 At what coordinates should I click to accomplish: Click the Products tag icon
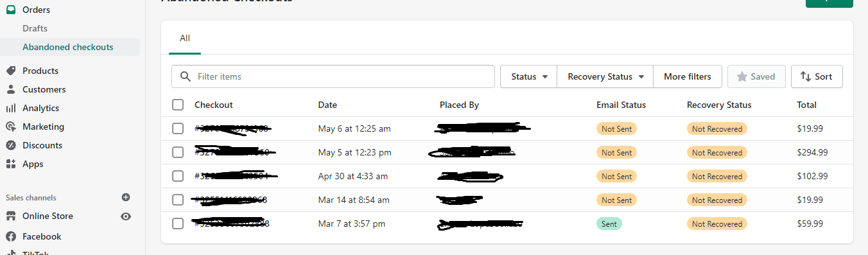click(11, 71)
